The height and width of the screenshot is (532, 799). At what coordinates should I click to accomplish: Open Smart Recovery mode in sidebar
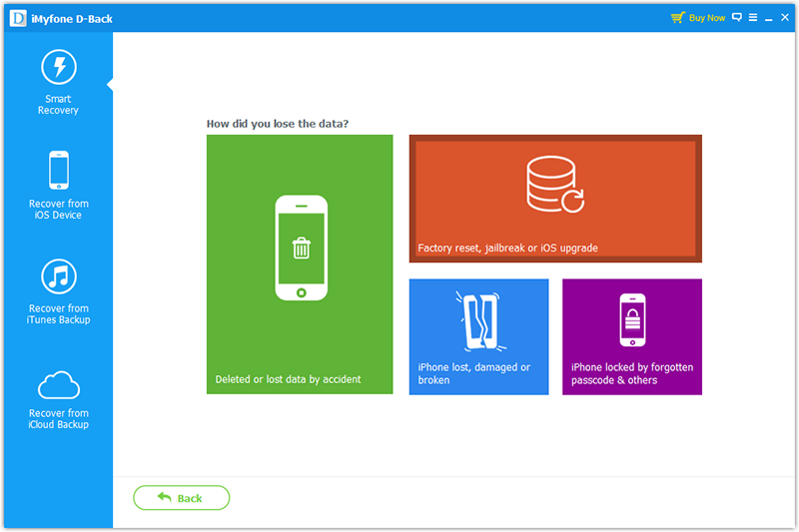(59, 83)
